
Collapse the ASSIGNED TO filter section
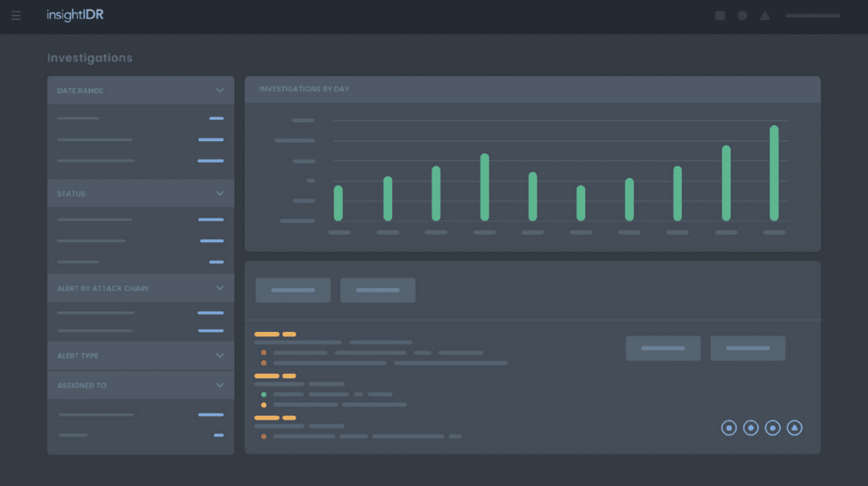[220, 385]
